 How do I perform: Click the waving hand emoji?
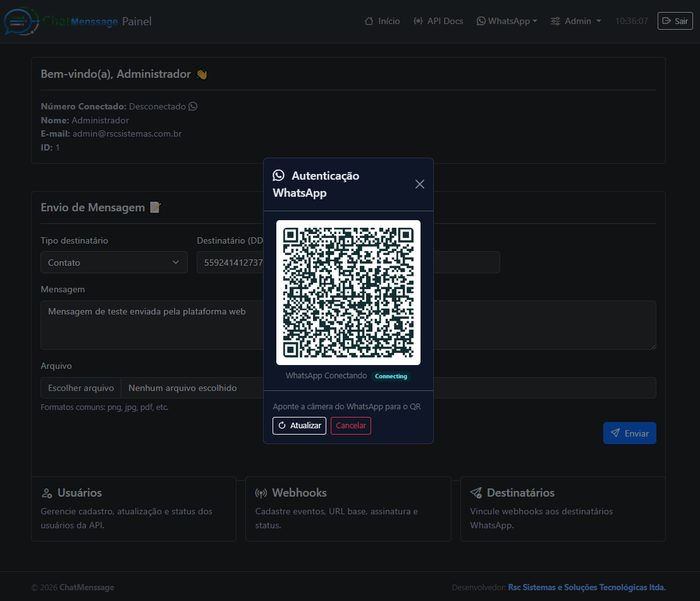pos(202,74)
